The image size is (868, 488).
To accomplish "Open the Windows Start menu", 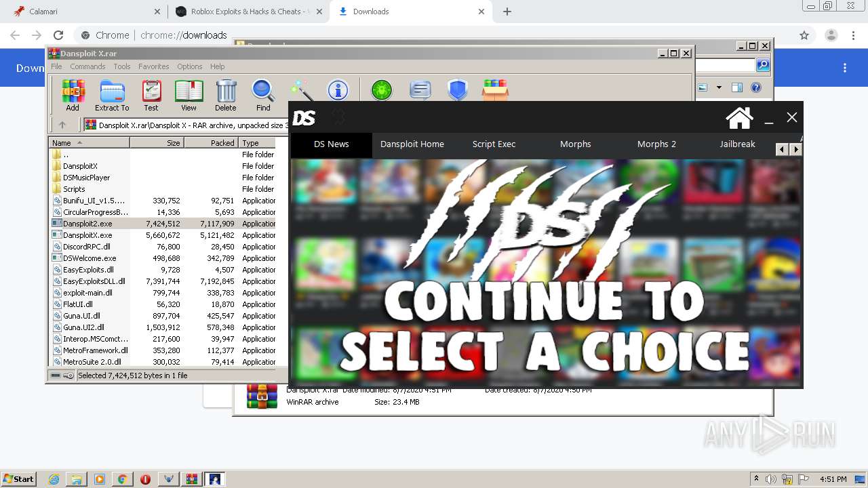I will point(18,479).
